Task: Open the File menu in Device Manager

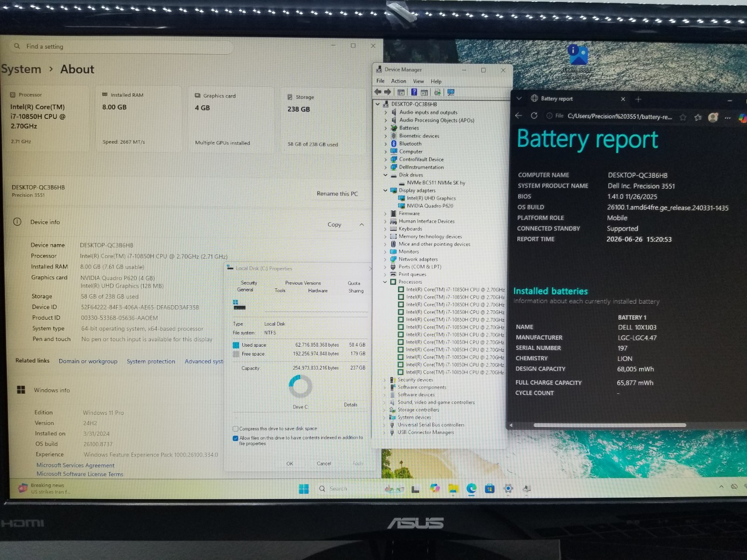Action: click(x=381, y=81)
